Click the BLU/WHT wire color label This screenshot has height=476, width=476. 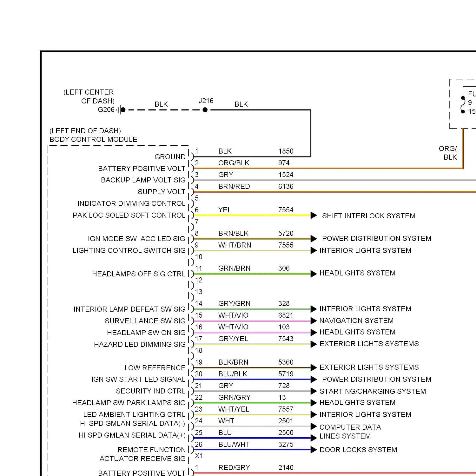(x=234, y=444)
